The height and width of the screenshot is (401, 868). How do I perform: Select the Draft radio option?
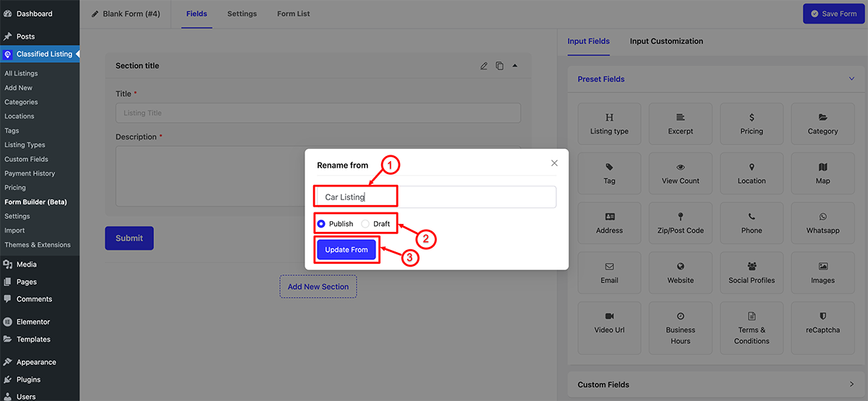[365, 224]
